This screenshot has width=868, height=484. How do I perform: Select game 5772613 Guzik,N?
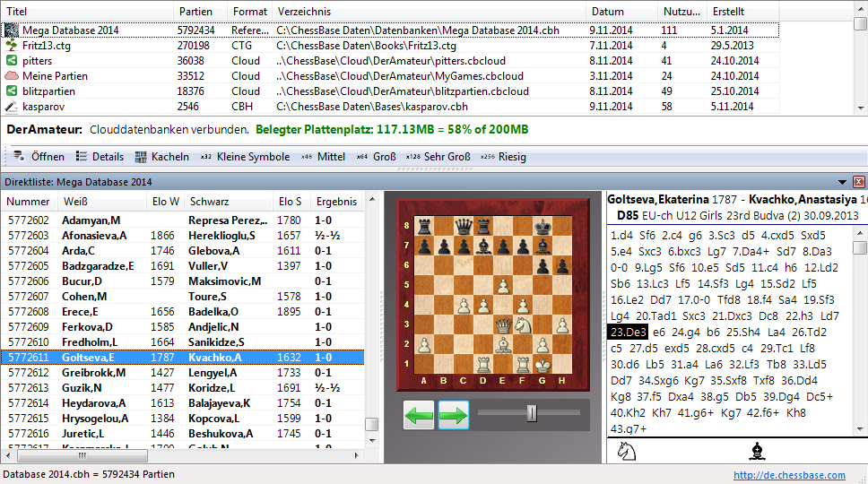tap(183, 388)
